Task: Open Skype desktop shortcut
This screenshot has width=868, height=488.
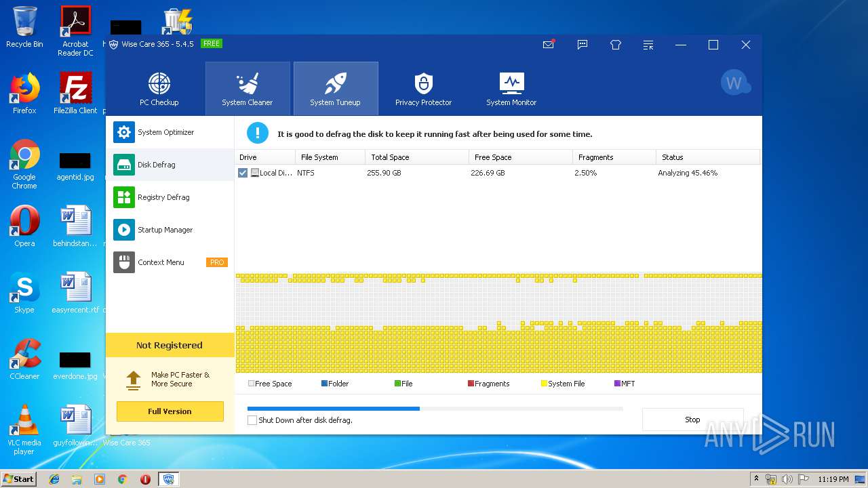Action: coord(24,293)
